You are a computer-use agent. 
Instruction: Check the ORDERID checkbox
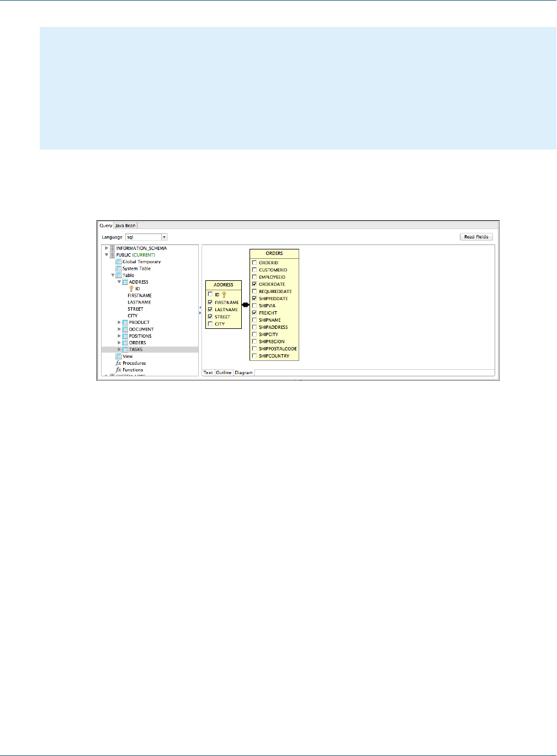point(254,263)
